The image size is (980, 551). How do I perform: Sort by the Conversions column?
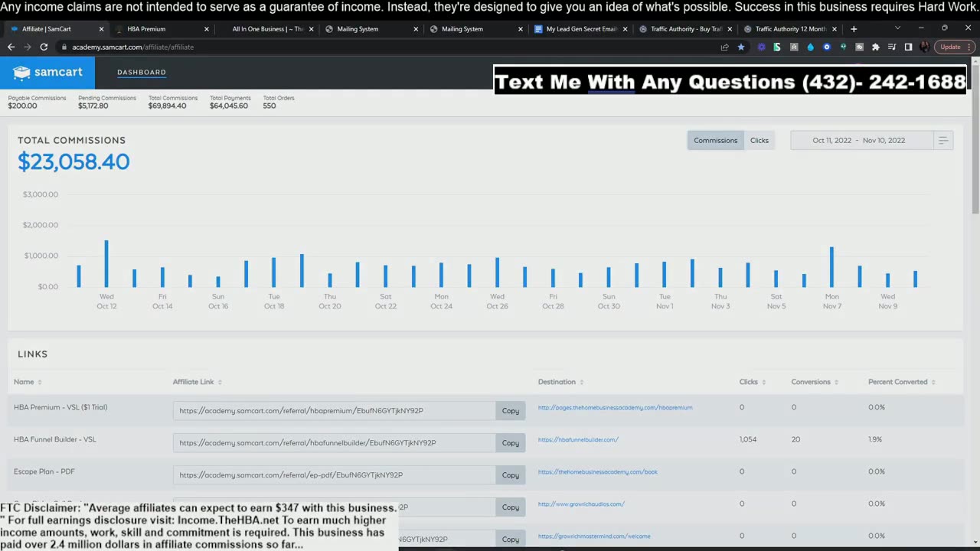point(815,382)
